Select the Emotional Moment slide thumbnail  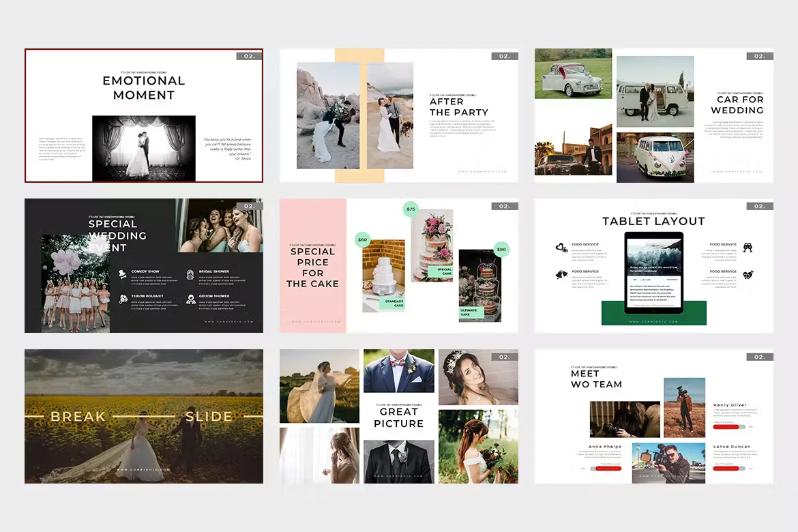pyautogui.click(x=143, y=115)
